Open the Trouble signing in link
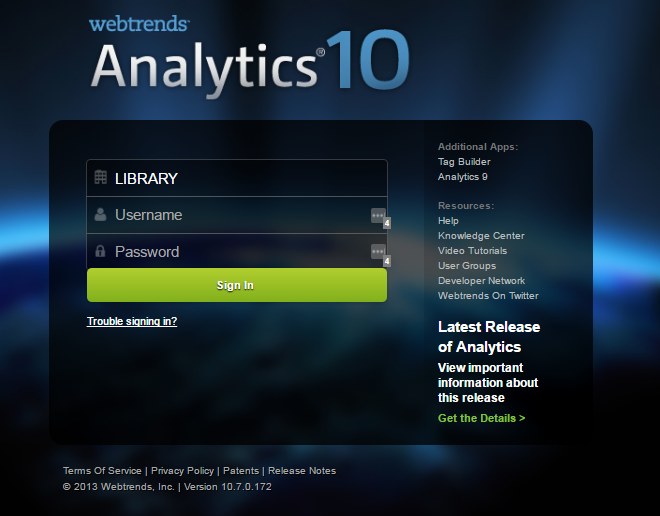This screenshot has width=660, height=516. tap(132, 321)
